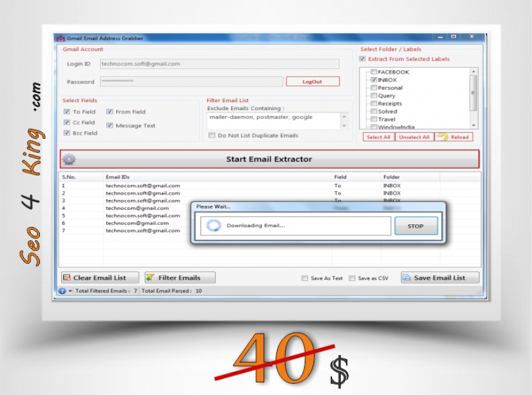This screenshot has height=395, width=532.
Task: Click the Total Filtered Emails status entry
Action: (106, 291)
